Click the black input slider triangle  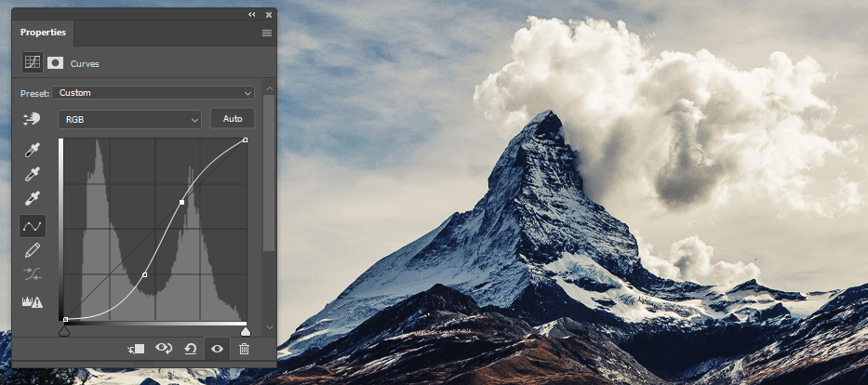coord(64,331)
